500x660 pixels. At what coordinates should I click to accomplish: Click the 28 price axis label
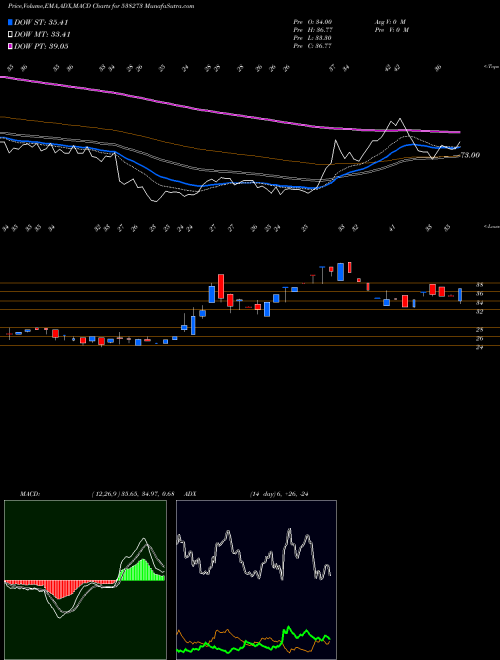pyautogui.click(x=479, y=330)
